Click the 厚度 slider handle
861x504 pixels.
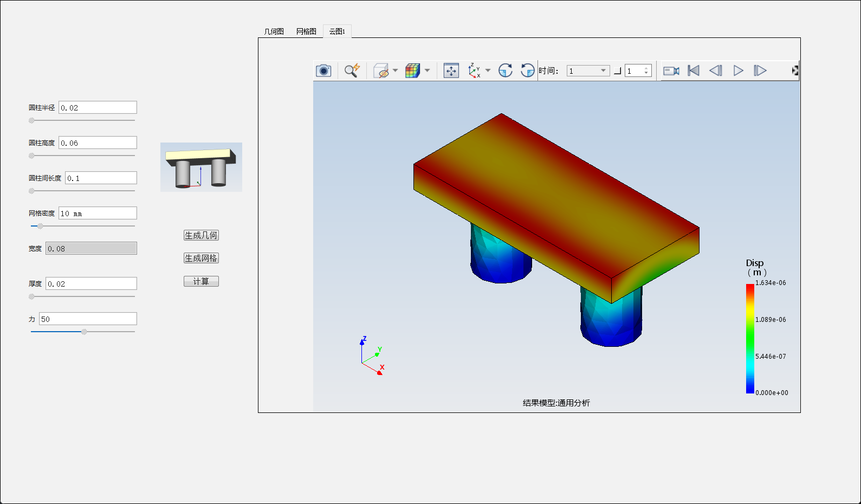click(31, 296)
